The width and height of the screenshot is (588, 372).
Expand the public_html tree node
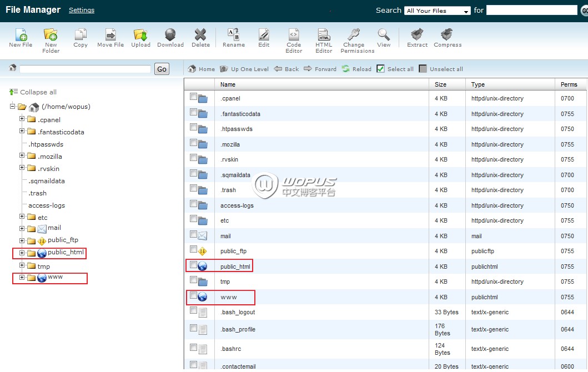[x=22, y=253]
